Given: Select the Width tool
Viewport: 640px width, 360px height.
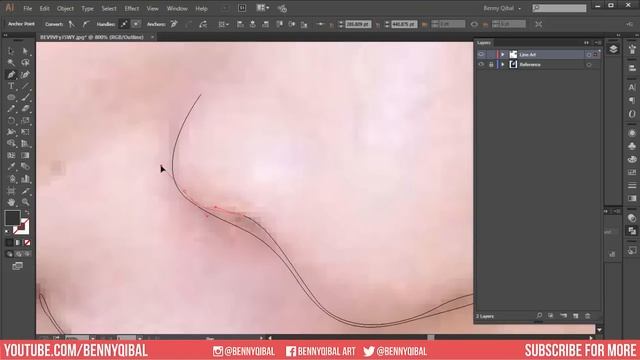Looking at the screenshot, I should click(x=11, y=132).
